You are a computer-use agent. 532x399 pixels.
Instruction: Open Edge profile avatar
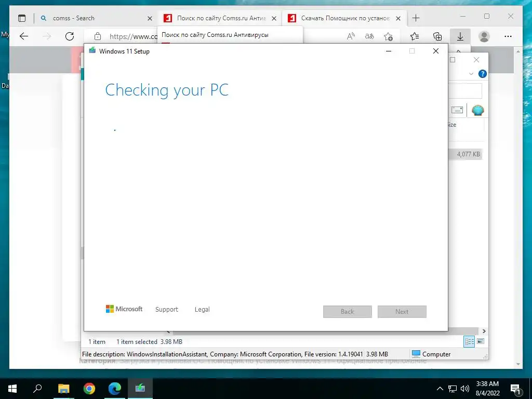click(x=484, y=36)
